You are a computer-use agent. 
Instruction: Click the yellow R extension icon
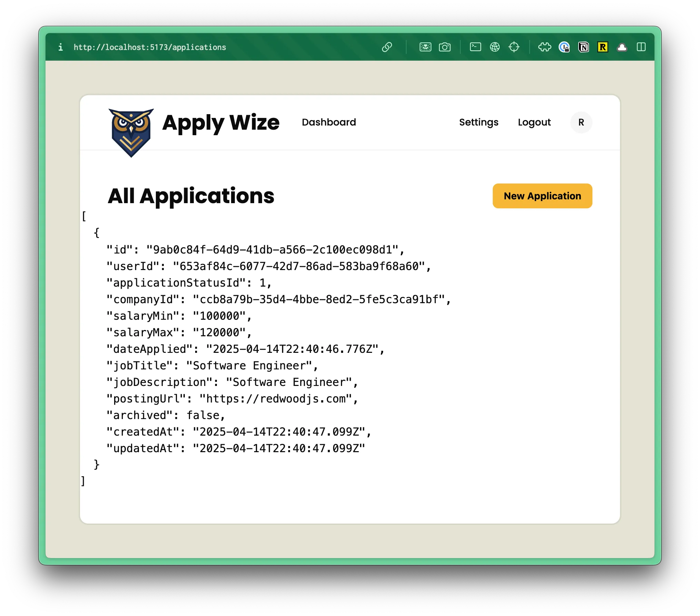point(602,47)
